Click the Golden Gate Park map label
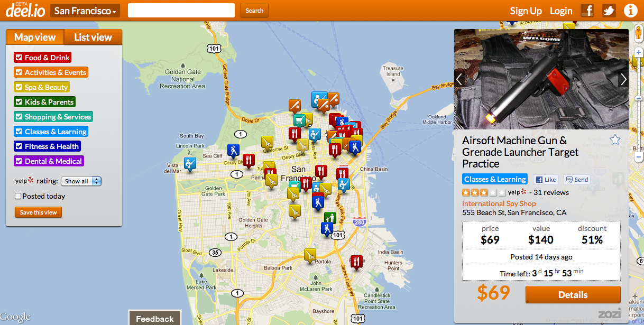Screen dimensions: 644x325 coord(214,191)
